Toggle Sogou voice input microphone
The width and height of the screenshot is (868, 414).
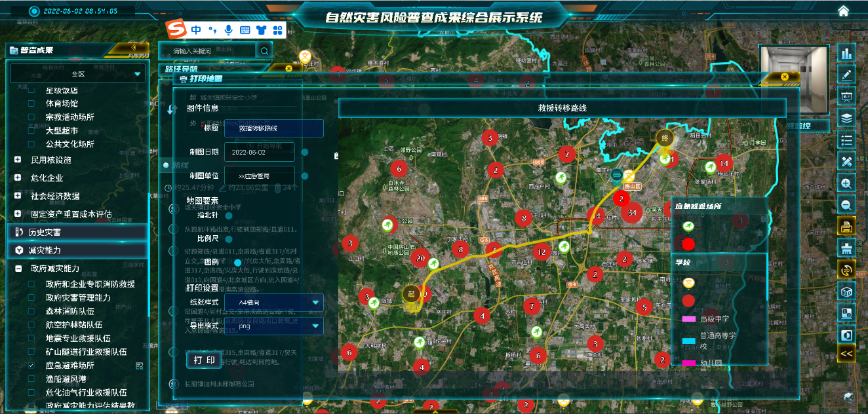click(228, 29)
